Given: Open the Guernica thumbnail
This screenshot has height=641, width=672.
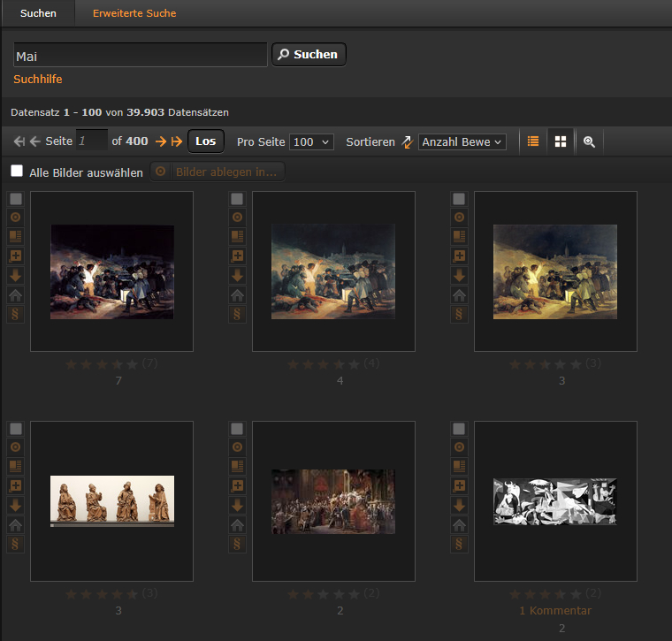Looking at the screenshot, I should 555,501.
